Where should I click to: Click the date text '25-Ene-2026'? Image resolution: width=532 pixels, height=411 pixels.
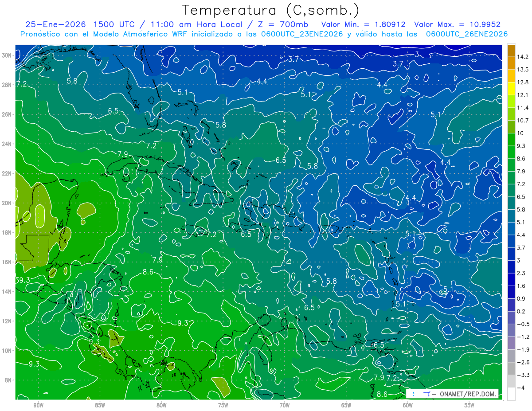point(56,24)
